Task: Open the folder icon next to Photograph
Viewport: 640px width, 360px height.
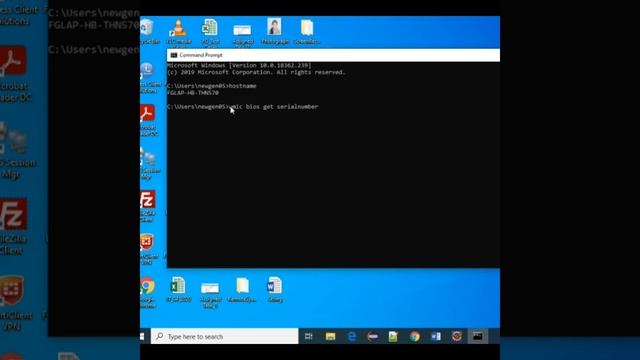Action: click(307, 31)
